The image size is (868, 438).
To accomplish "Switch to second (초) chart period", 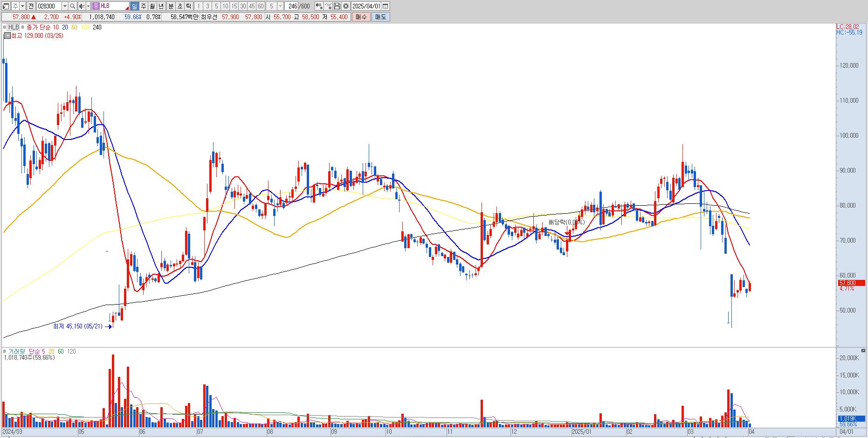I will click(x=179, y=6).
